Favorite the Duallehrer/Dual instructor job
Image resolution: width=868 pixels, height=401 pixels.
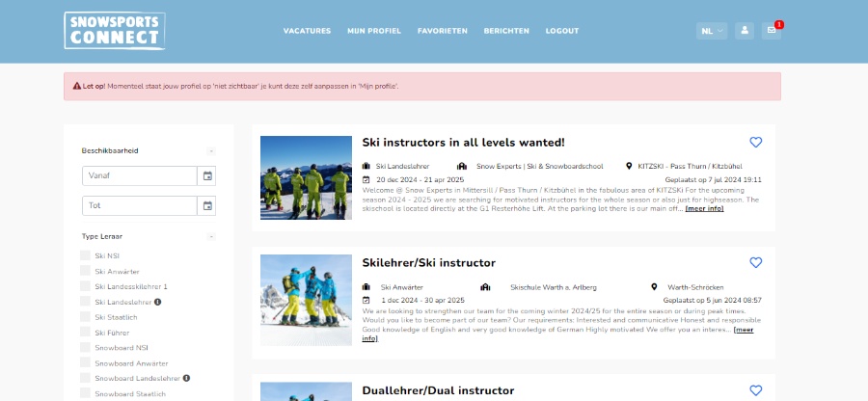(755, 390)
